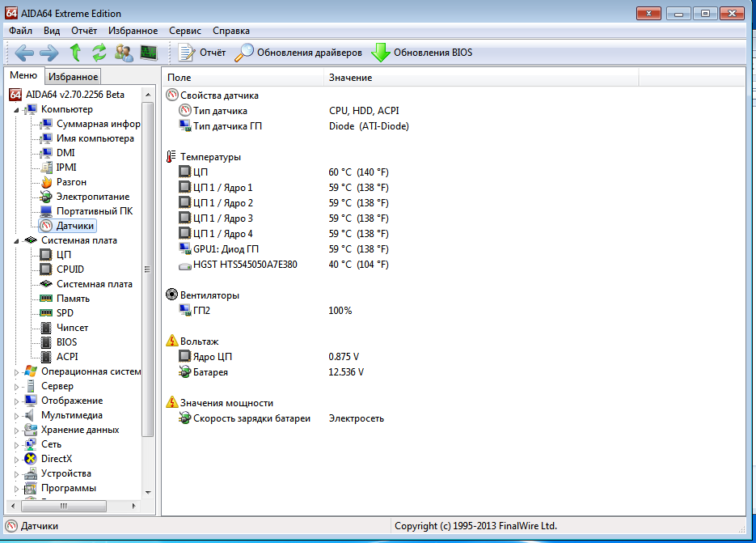Switch to the Меню tab
Screen dimensions: 756x543
point(23,75)
